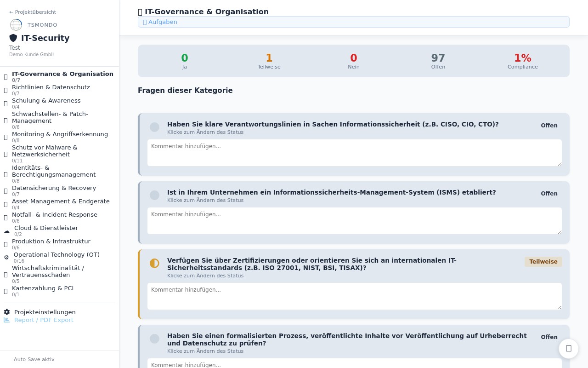
Task: Open Identitäts- & Berechtigungsmanagement category
Action: pyautogui.click(x=60, y=174)
